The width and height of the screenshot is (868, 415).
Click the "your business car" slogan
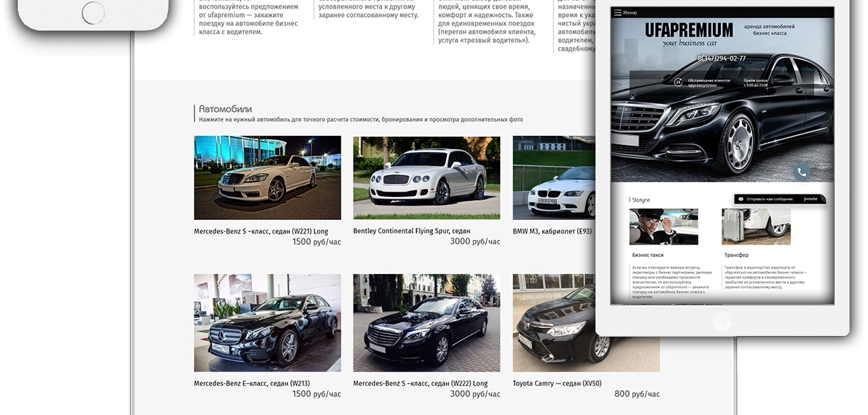click(689, 43)
